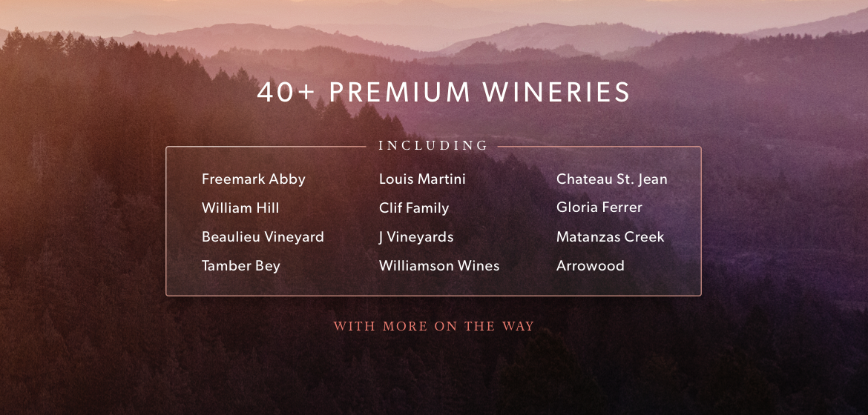Viewport: 868px width, 415px height.
Task: Click the word 'Premium' in the heading
Action: (400, 93)
